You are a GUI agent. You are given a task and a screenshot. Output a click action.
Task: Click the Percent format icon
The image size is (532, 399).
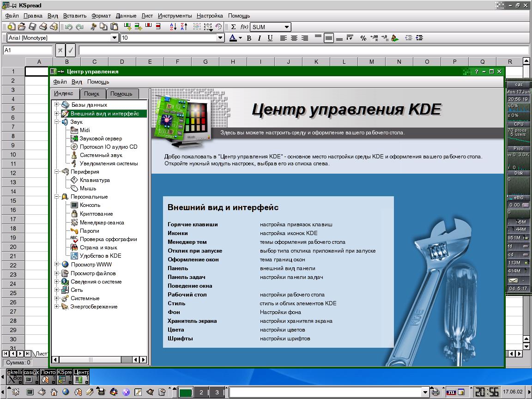363,38
